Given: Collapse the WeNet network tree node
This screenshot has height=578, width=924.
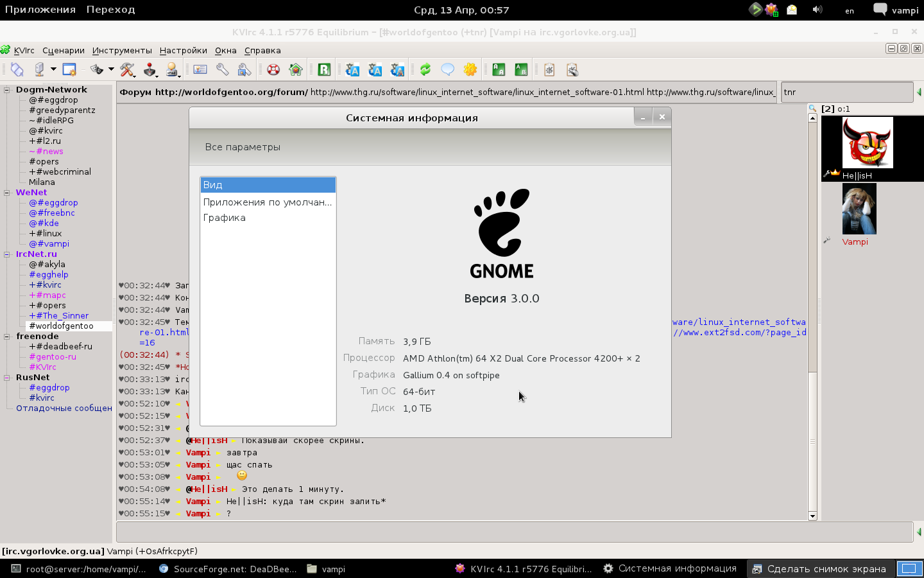Looking at the screenshot, I should point(7,193).
